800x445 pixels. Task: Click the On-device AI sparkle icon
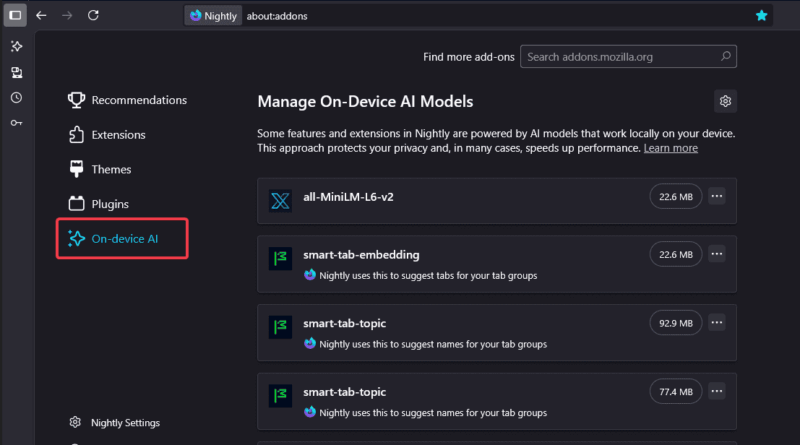77,238
